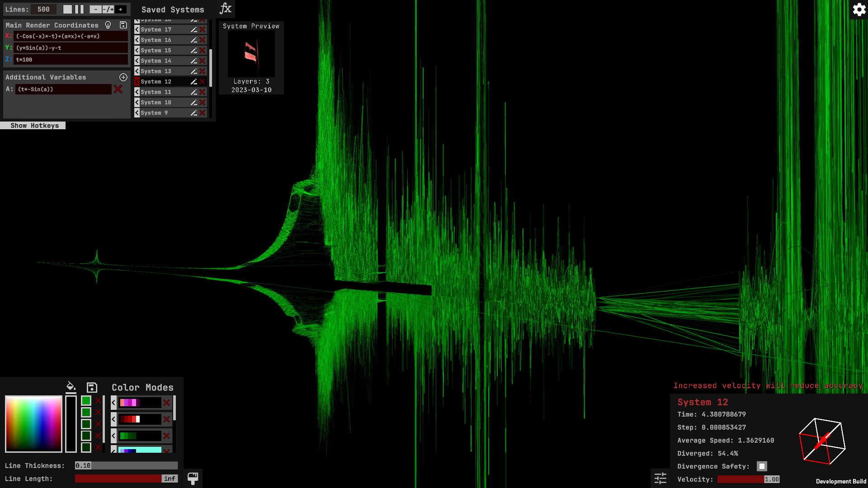Pause the simulation
The width and height of the screenshot is (868, 488).
[x=79, y=9]
